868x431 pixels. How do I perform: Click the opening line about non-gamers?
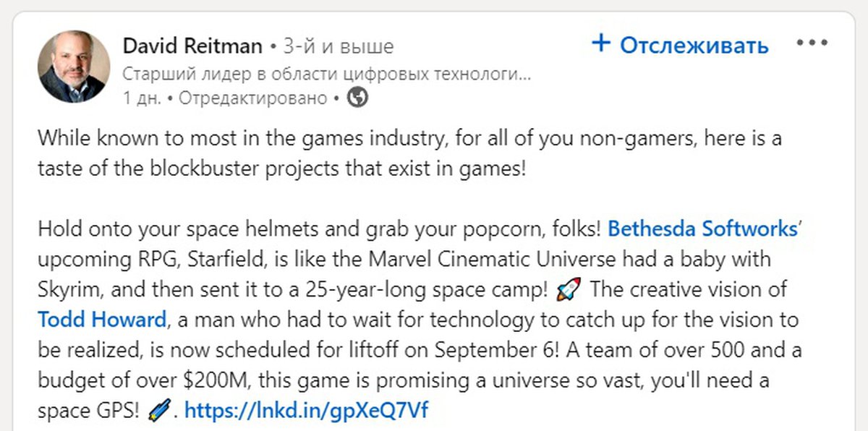[x=409, y=137]
